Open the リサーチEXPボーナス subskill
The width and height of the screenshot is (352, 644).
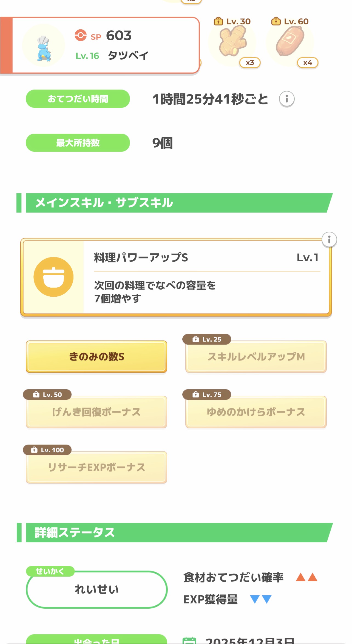tap(96, 467)
